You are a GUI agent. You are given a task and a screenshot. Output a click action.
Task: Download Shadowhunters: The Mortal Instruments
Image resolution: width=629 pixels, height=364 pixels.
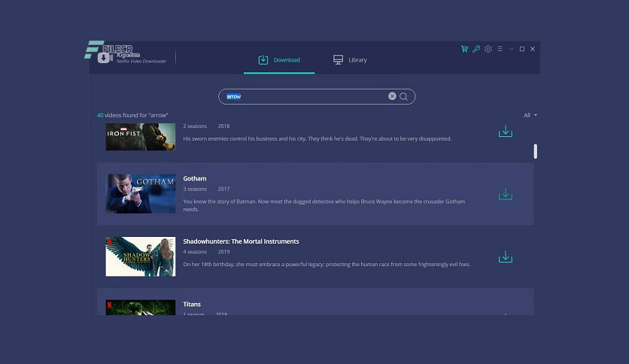[506, 256]
